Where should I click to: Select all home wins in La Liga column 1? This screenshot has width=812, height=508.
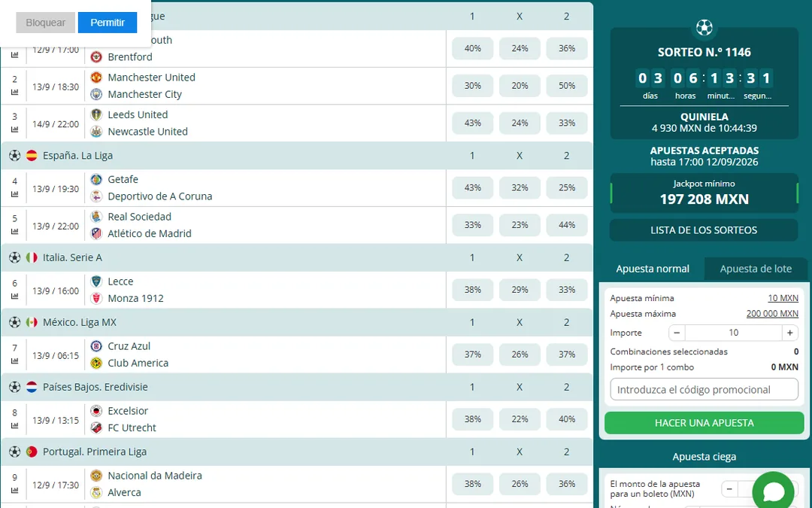[x=472, y=156]
